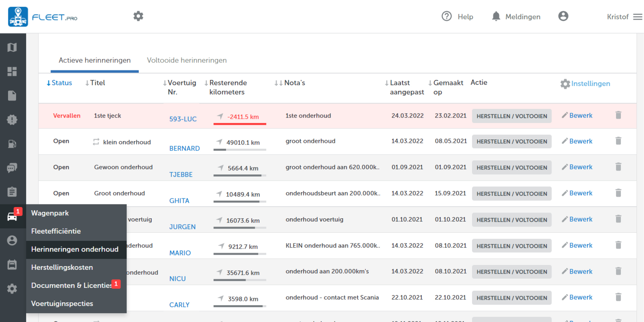The image size is (644, 322).
Task: Click Herstellen / Voltooien for BERNARD
Action: pos(512,142)
